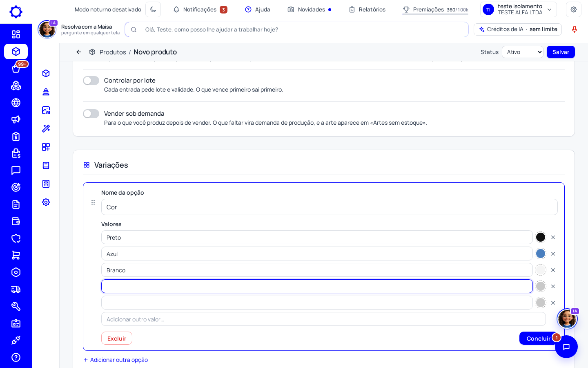This screenshot has height=368, width=588.
Task: Open the dashboard grid icon in left sidebar
Action: coord(16,34)
